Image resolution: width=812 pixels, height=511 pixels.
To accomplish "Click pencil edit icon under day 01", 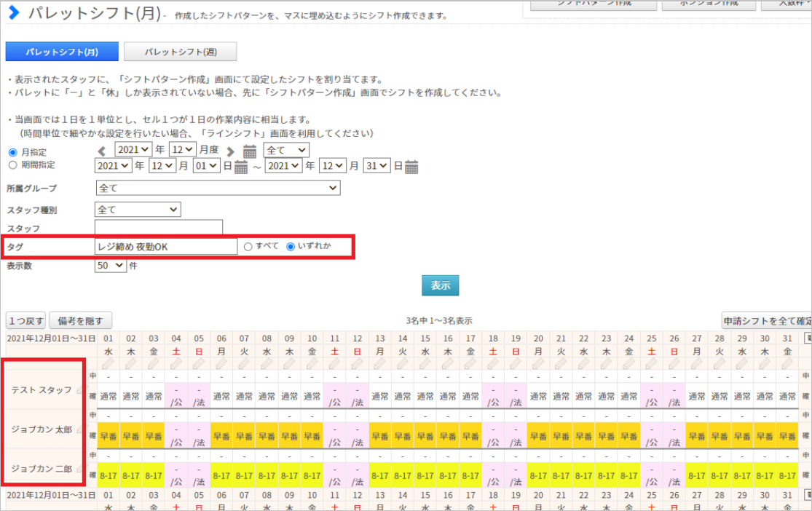I will click(109, 363).
